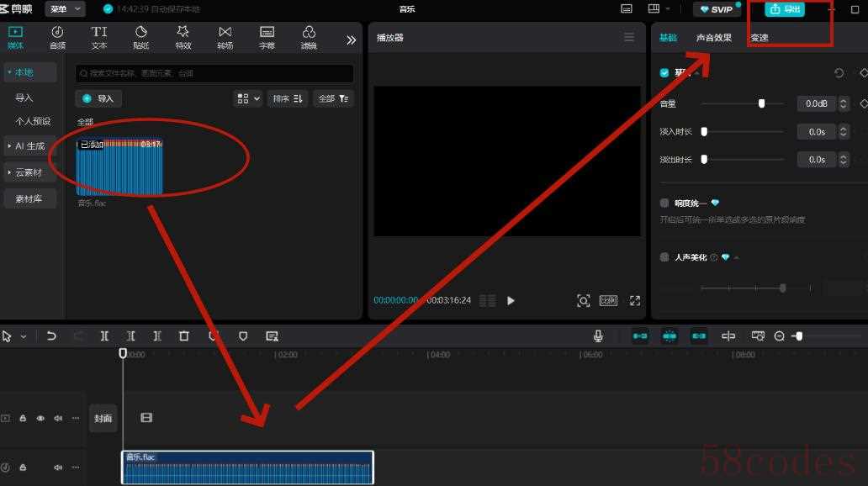Click the delete (trash) icon in timeline toolbar

pyautogui.click(x=183, y=335)
